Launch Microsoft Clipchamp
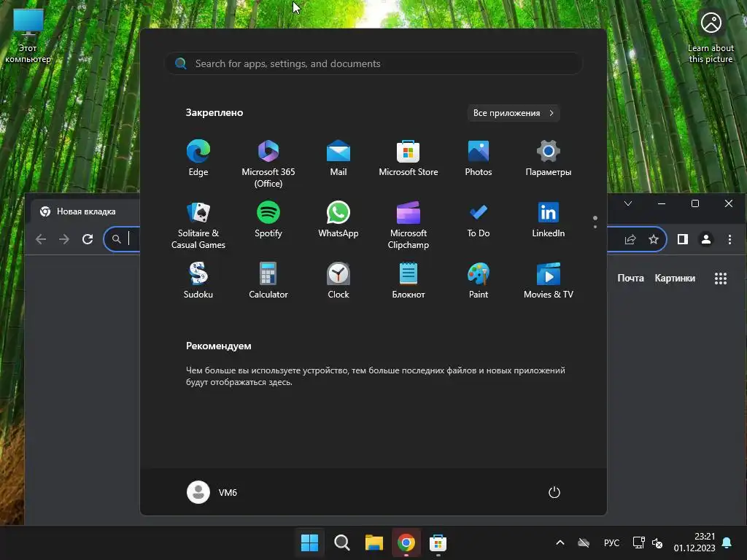Viewport: 747px width, 560px height. point(409,225)
